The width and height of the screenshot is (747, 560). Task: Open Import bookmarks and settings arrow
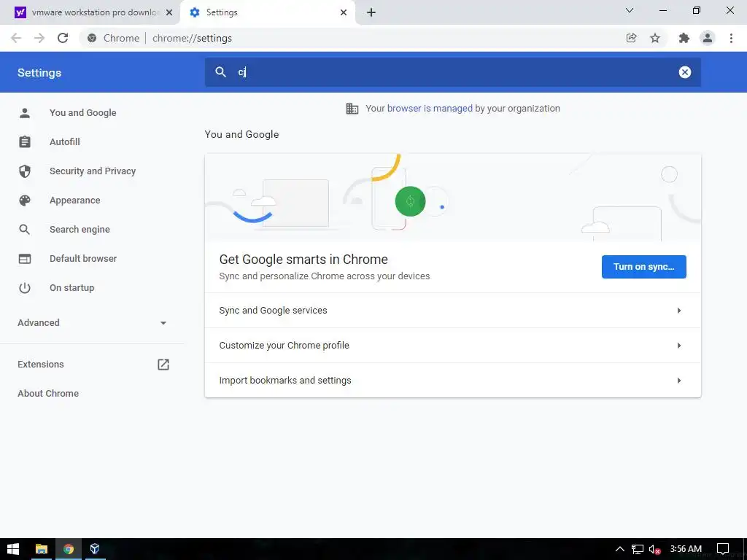(x=679, y=381)
